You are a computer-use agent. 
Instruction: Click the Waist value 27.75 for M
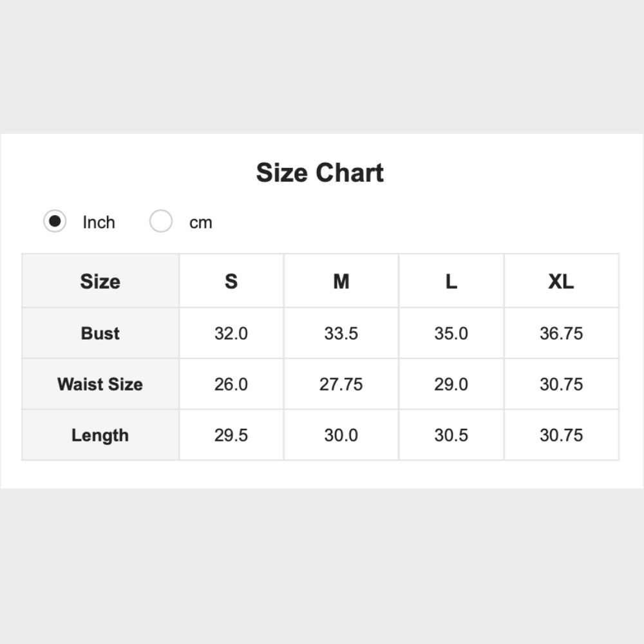click(x=341, y=384)
